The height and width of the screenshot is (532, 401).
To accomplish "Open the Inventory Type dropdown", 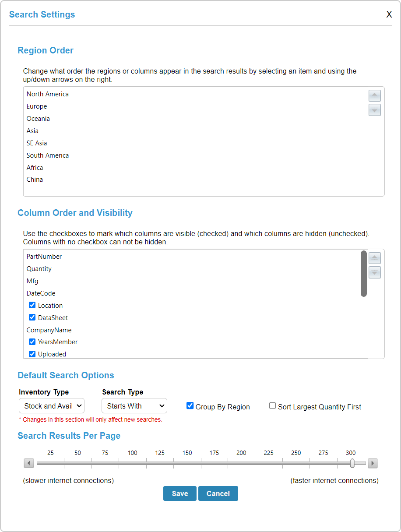I will click(x=52, y=406).
